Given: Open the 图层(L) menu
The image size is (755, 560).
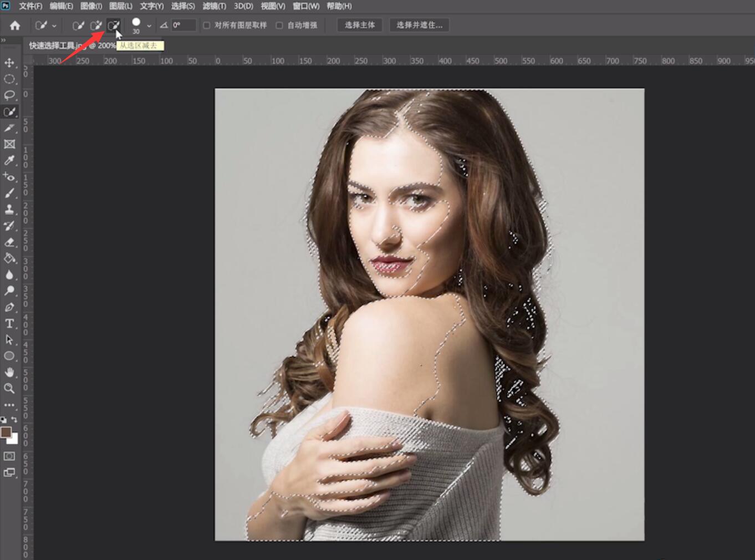Looking at the screenshot, I should [121, 6].
